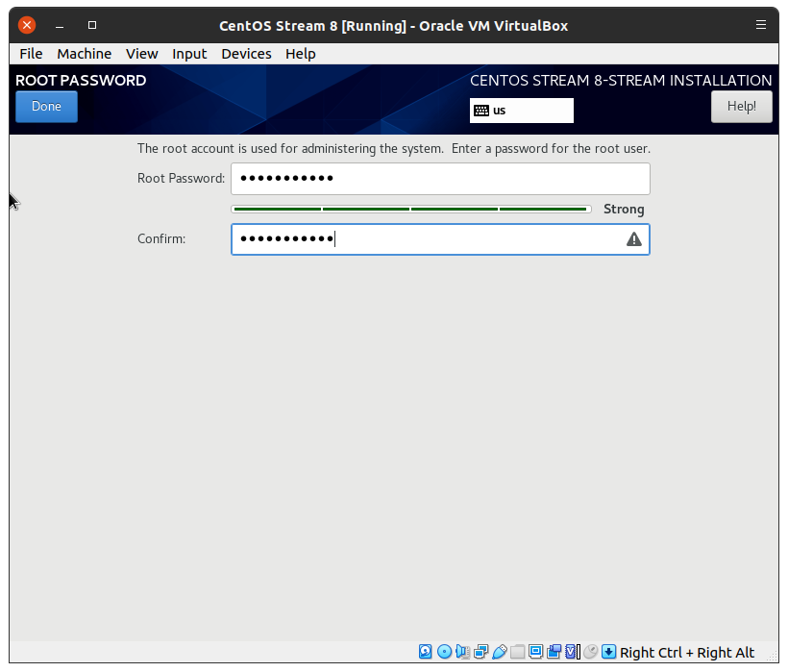Click the optical disk status icon
Image resolution: width=788 pixels, height=672 pixels.
point(444,652)
